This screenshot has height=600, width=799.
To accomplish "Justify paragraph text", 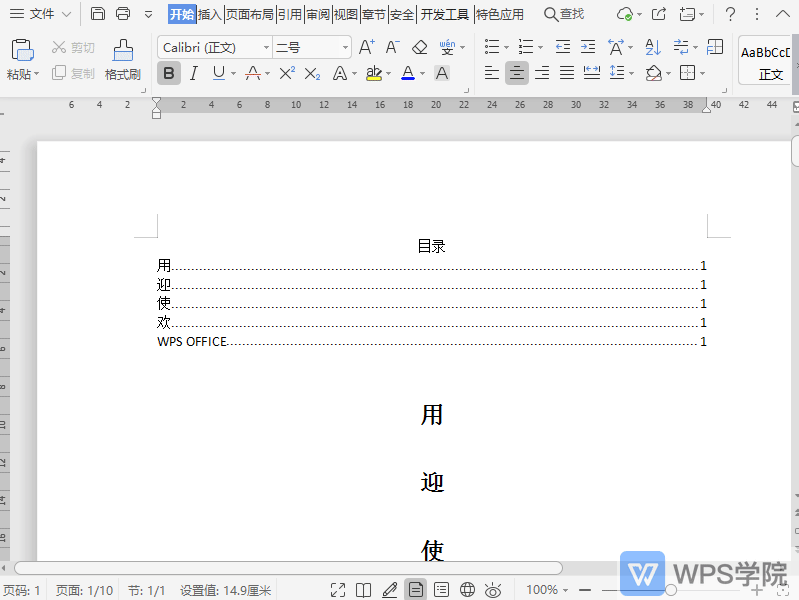I will [x=567, y=73].
